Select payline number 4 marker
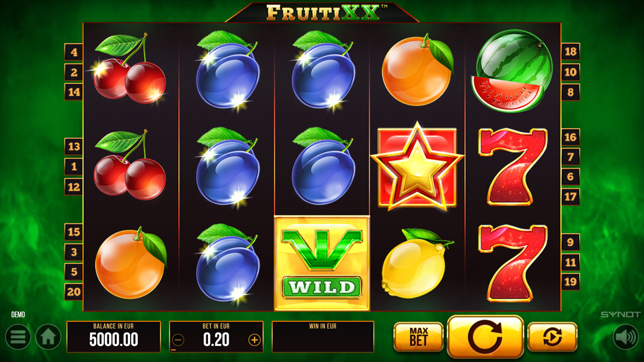 pos(74,52)
